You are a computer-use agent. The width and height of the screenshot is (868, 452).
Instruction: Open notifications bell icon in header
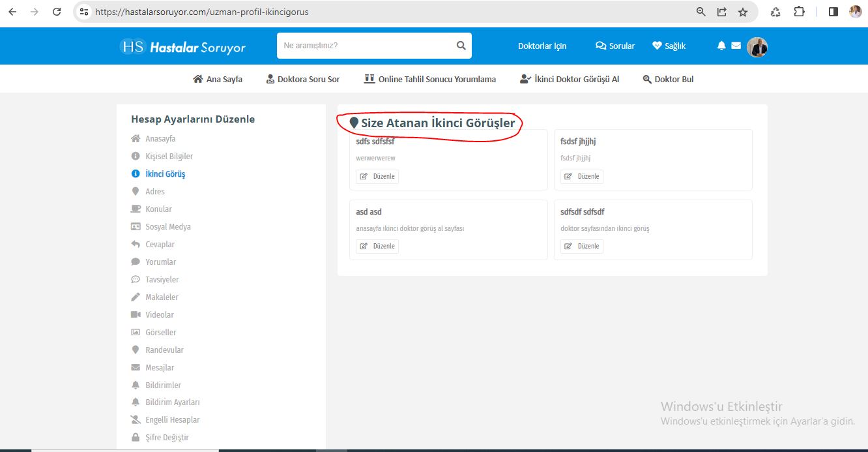721,46
